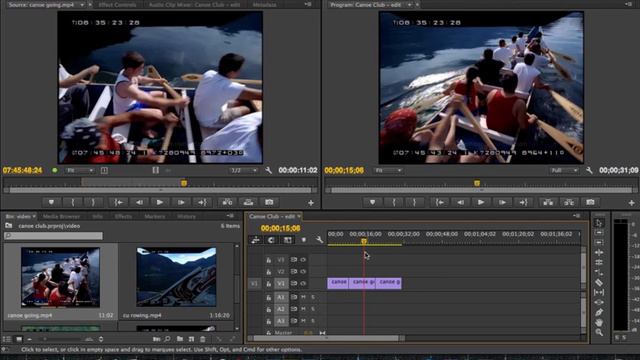Click Lift button in Program monitor
The height and width of the screenshot is (360, 640).
click(548, 202)
